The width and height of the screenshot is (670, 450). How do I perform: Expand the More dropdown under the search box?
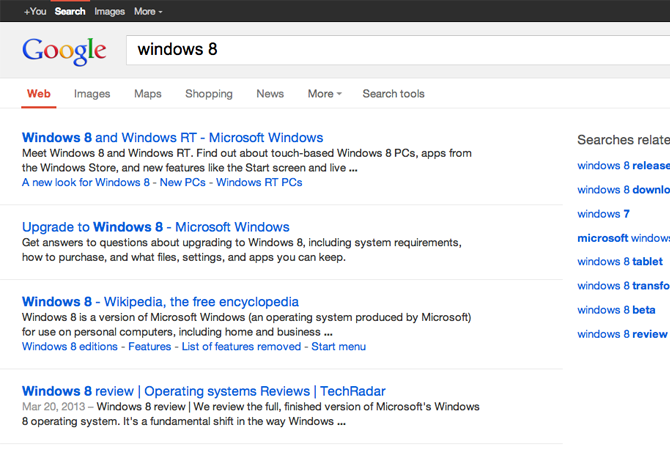coord(325,94)
